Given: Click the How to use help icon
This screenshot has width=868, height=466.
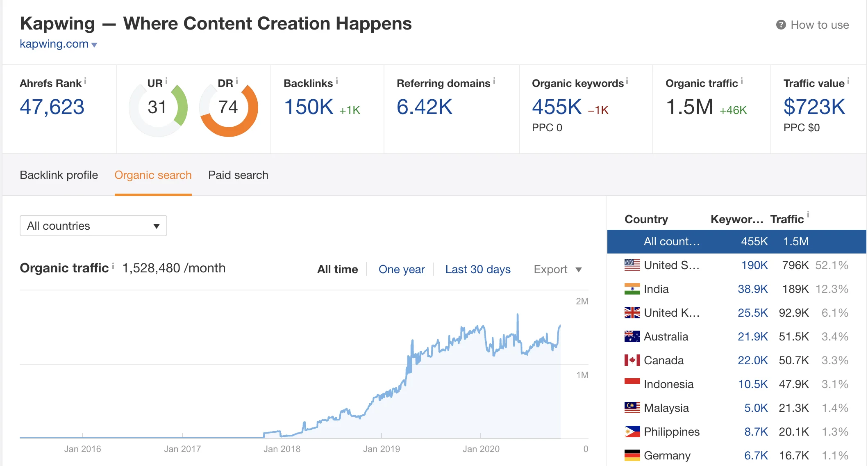Looking at the screenshot, I should 781,25.
